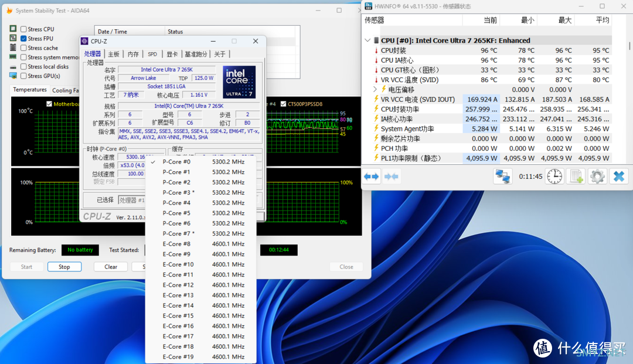Toggle the Motherboard graph checkbox in AIDA64

[x=49, y=104]
